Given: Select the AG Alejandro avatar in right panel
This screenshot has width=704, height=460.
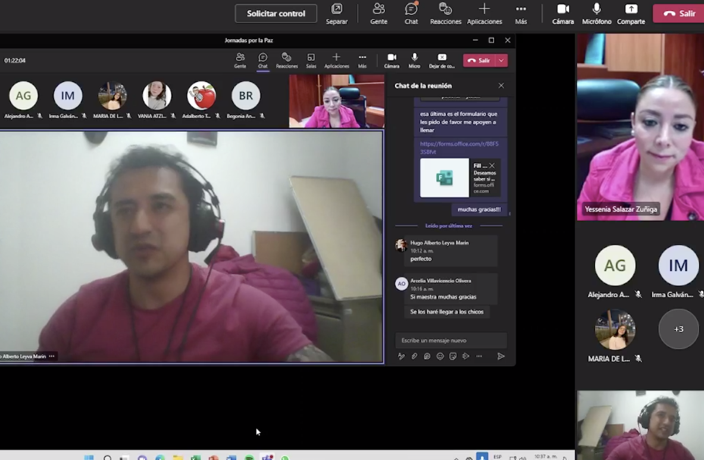Looking at the screenshot, I should (615, 265).
